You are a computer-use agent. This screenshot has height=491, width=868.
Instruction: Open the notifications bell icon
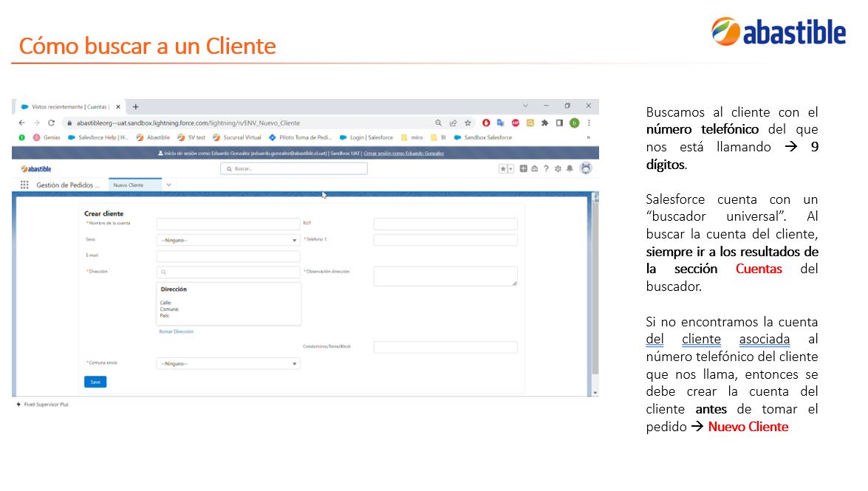click(x=570, y=169)
